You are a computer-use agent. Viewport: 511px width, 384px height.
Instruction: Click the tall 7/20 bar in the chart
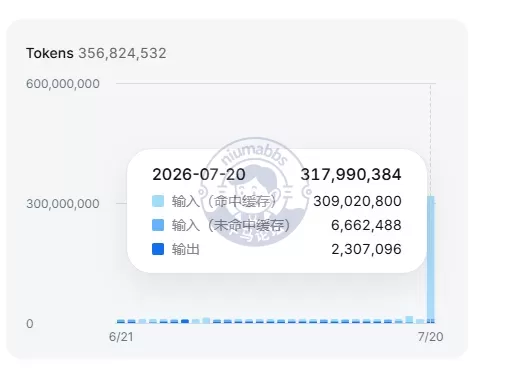point(431,259)
